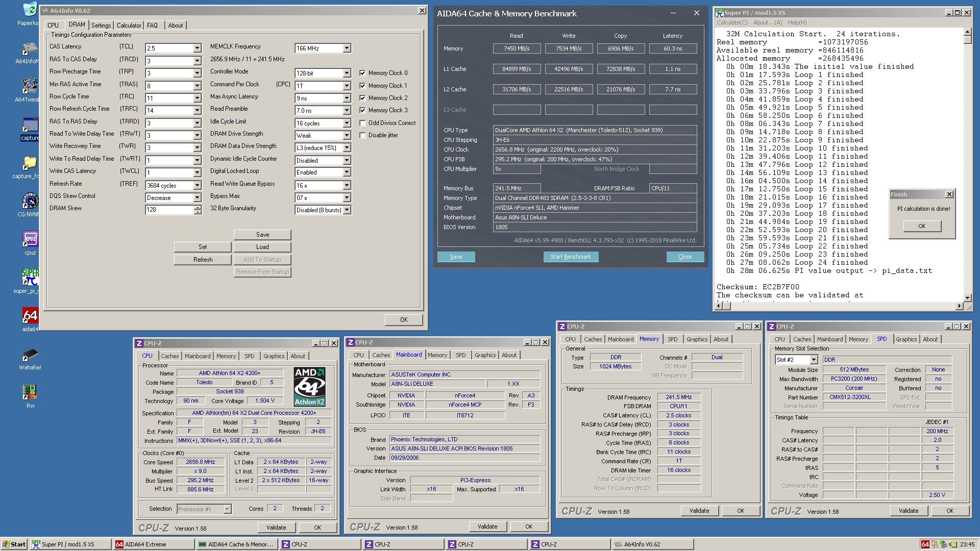Click the AMD Athlon X2 logo in CPU-Z

tap(309, 387)
